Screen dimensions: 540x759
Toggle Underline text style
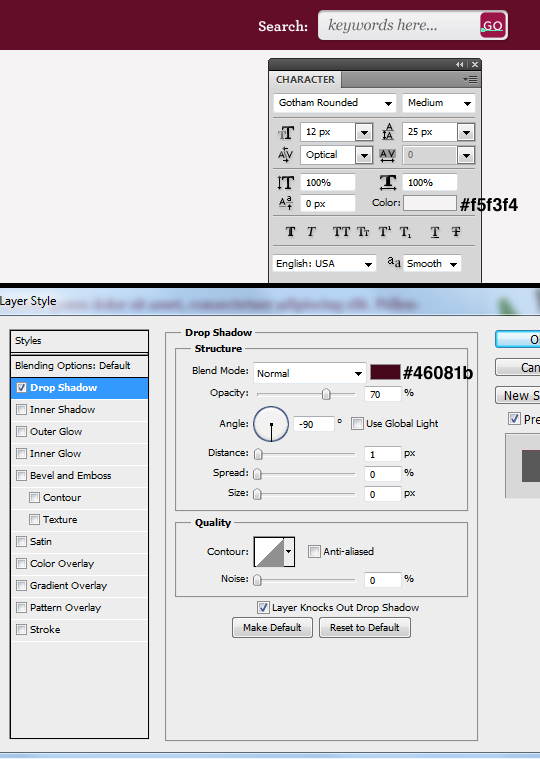(435, 232)
